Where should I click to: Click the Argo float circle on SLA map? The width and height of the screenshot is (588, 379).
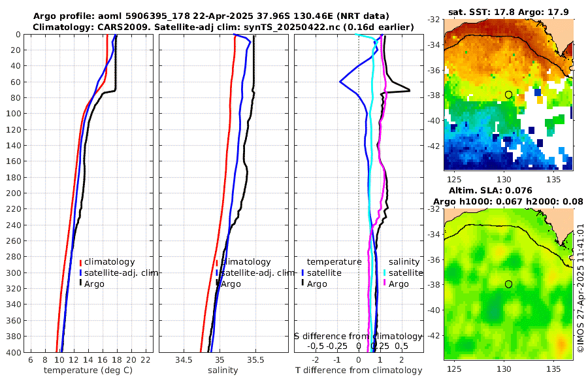point(508,284)
